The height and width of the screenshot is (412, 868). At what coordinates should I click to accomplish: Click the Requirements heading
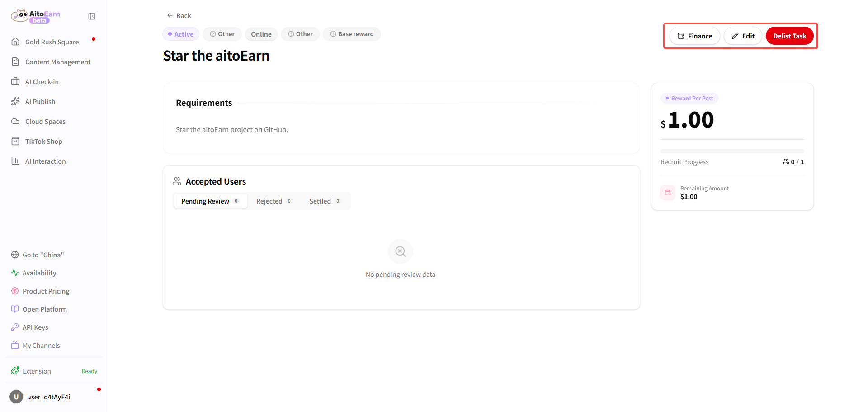[x=204, y=103]
